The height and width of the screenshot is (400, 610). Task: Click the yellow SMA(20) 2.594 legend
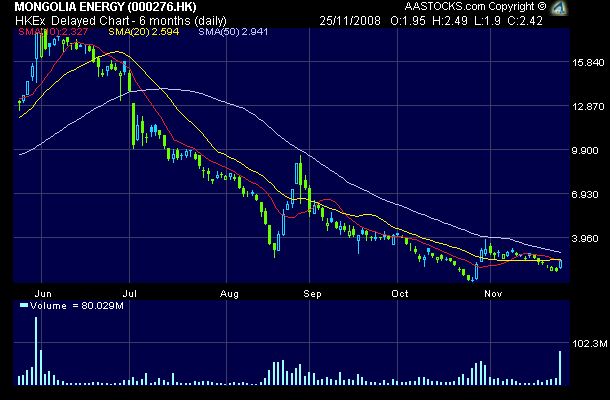click(144, 32)
